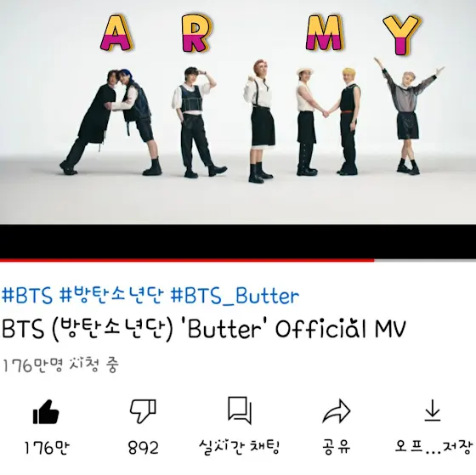The height and width of the screenshot is (475, 476).
Task: Click the unplayed grey end of progress bar
Action: coord(425,260)
